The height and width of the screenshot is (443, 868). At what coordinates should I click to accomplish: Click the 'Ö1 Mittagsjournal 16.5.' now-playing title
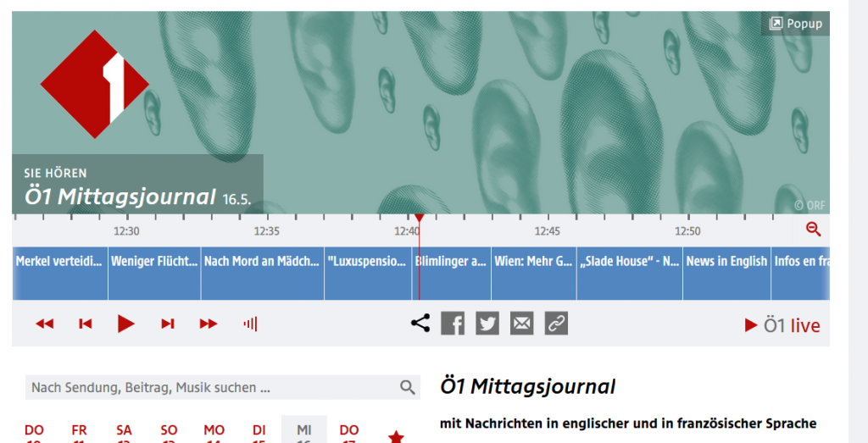click(x=137, y=197)
